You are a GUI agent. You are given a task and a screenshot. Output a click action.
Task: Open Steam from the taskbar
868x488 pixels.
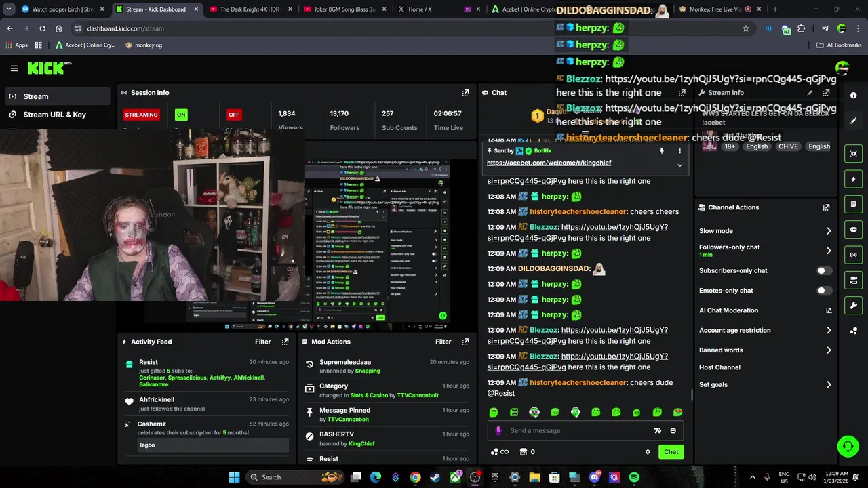coord(435,477)
